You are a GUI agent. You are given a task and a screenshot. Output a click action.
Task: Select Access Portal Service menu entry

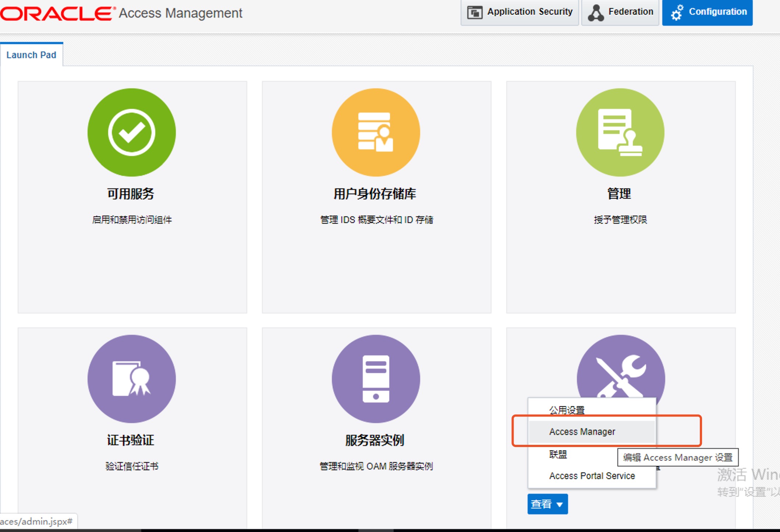pyautogui.click(x=592, y=476)
